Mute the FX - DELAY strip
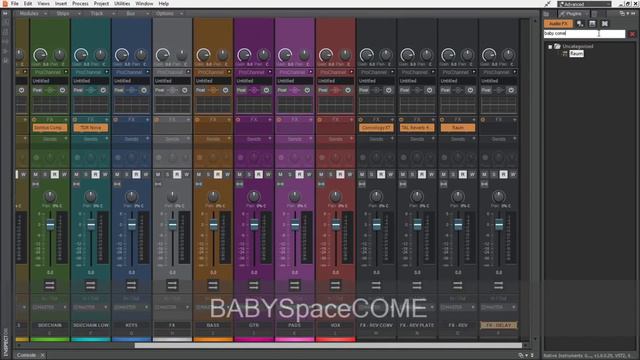The height and width of the screenshot is (360, 640). click(x=484, y=174)
